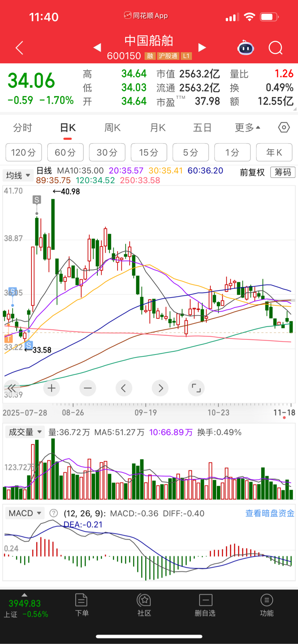
Task: Expand the 上证 index ticker arrow
Action: pos(24,595)
